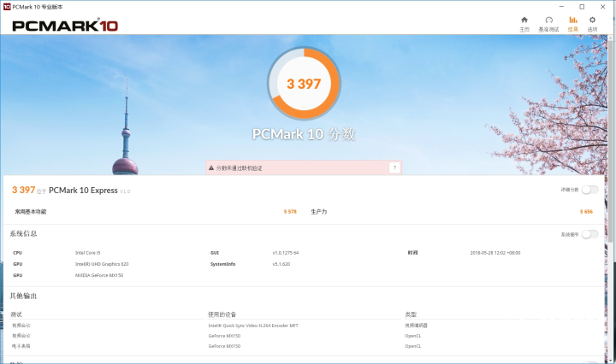This screenshot has width=616, height=364.
Task: Click the 视频编码器 type cell
Action: coord(416,326)
